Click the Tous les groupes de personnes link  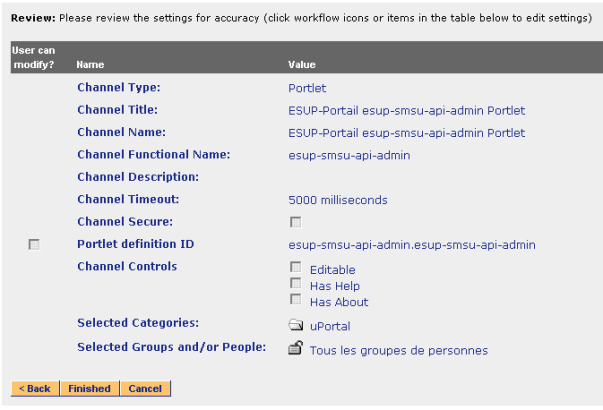point(398,351)
